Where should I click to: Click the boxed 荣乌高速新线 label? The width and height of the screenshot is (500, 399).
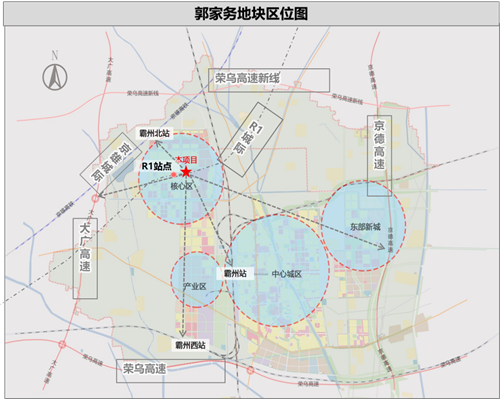pos(269,80)
